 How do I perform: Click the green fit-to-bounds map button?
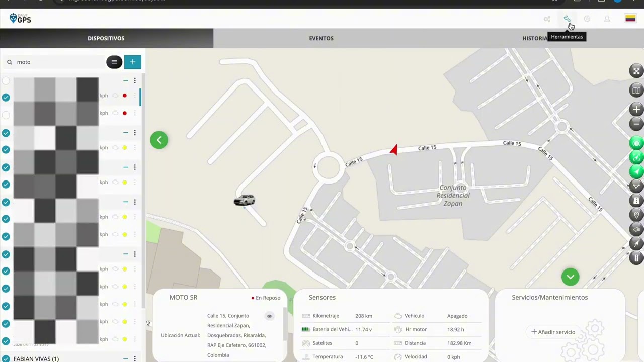tap(636, 157)
